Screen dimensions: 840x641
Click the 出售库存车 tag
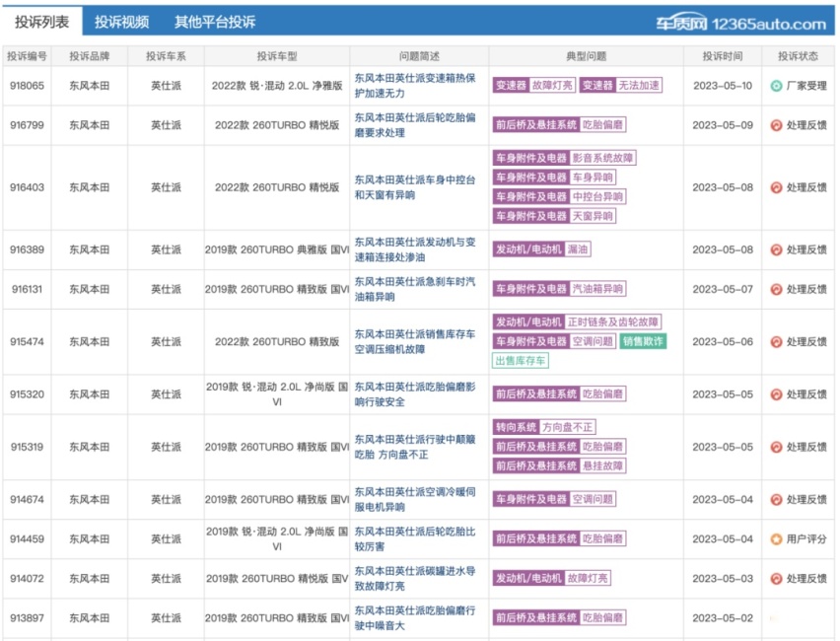521,361
